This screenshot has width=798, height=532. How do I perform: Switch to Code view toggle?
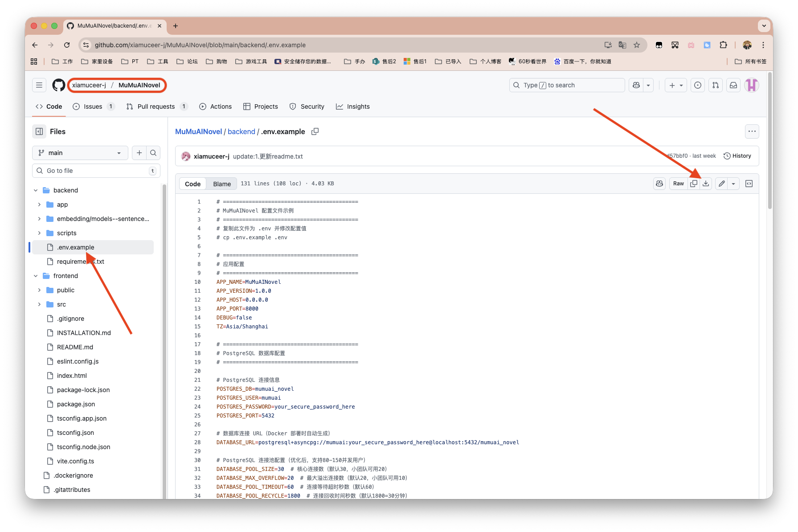[x=192, y=184]
